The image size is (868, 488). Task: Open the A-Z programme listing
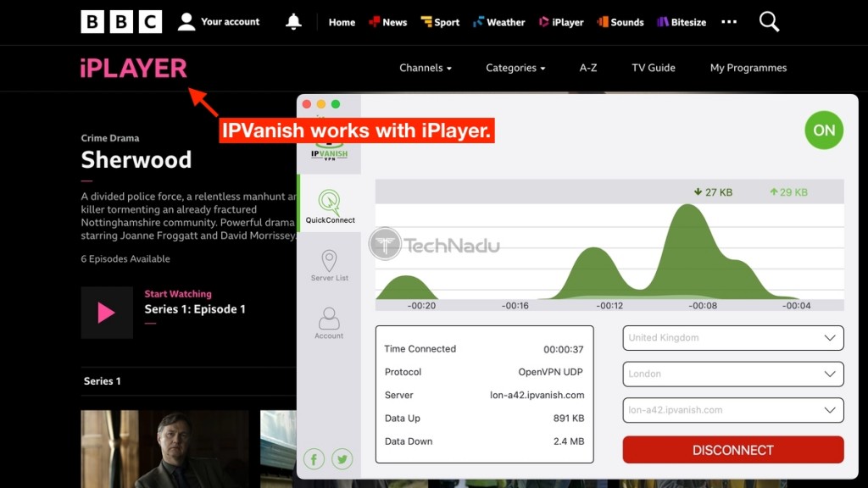[x=588, y=68]
